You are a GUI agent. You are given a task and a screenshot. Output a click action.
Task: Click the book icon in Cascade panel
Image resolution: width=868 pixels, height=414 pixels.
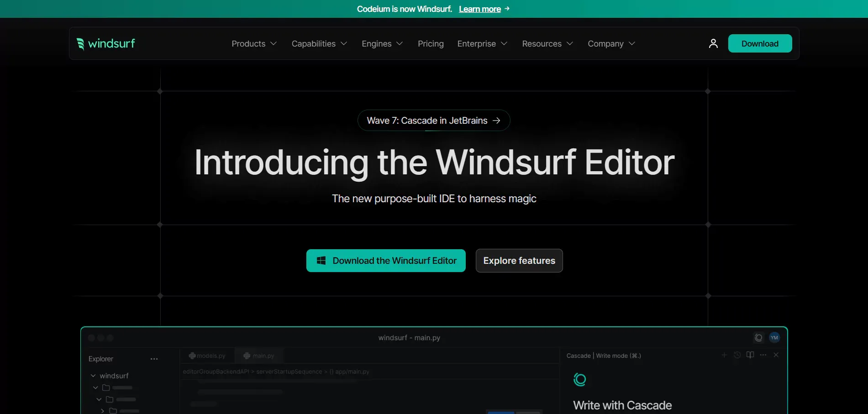(x=750, y=355)
